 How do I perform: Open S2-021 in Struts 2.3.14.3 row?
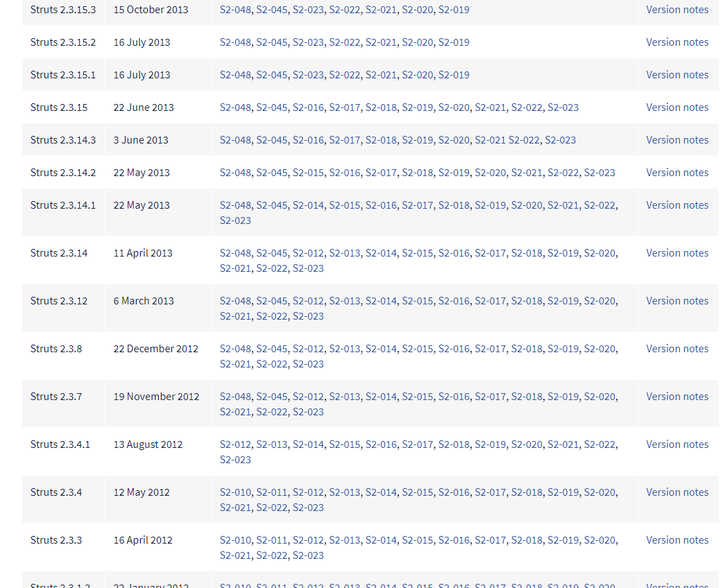pos(490,140)
